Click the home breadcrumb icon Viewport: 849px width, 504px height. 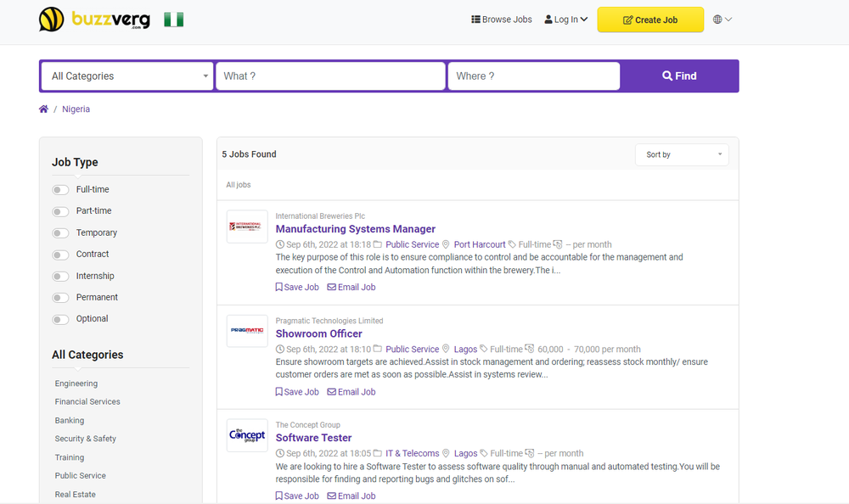[x=43, y=109]
